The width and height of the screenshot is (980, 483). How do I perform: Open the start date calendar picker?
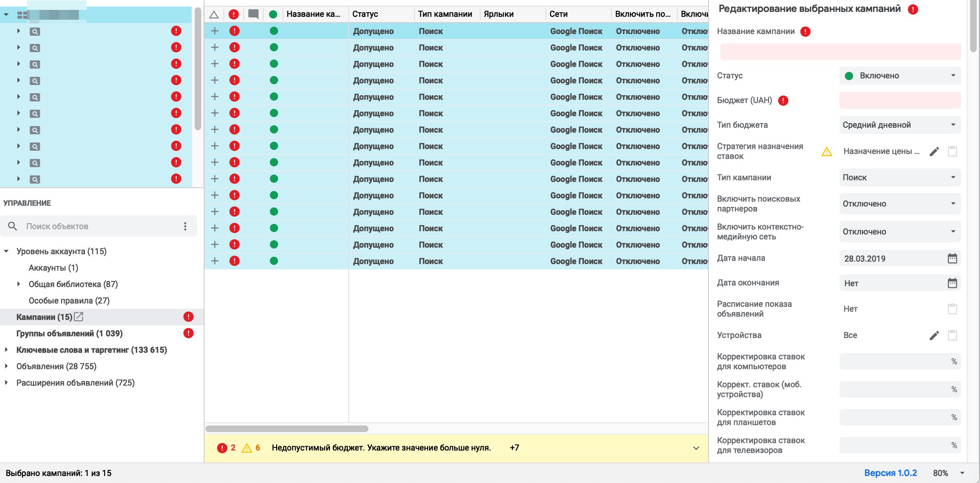point(952,258)
